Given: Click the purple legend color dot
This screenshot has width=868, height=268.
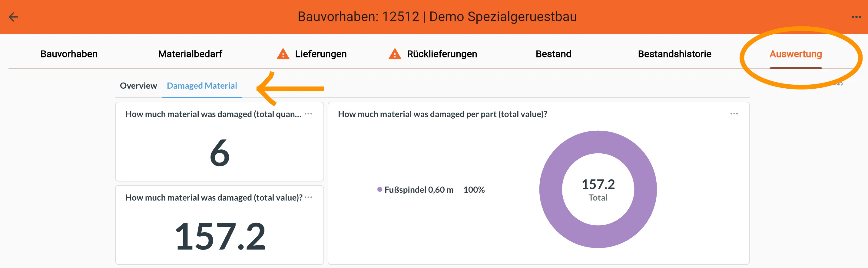Looking at the screenshot, I should click(x=380, y=190).
